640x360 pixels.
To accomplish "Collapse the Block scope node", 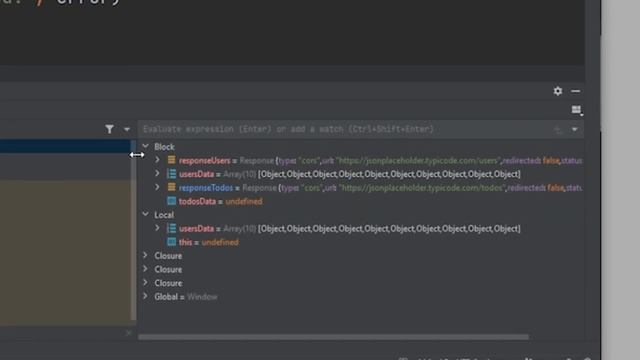I will click(x=145, y=146).
